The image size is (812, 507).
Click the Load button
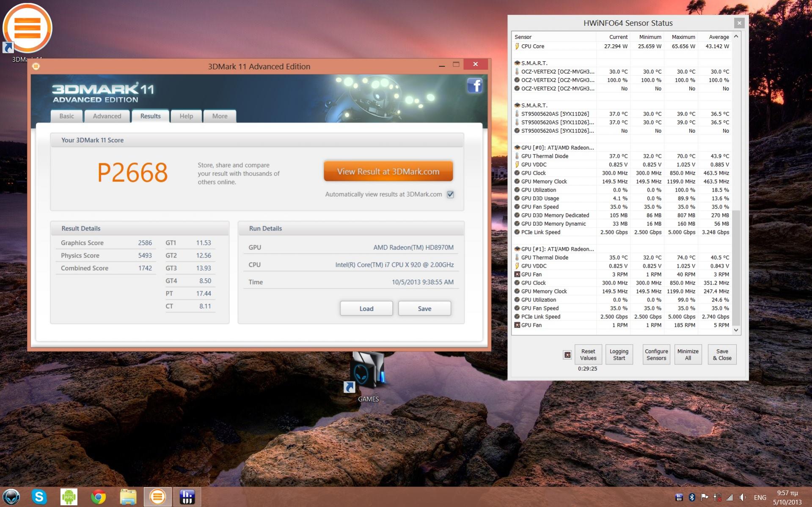coord(366,308)
